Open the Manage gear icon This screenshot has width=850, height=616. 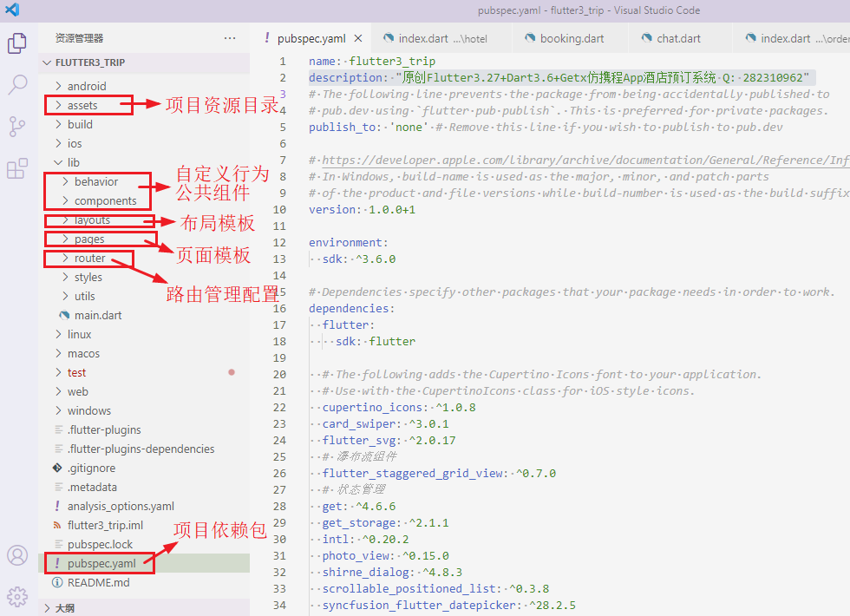pos(17,597)
